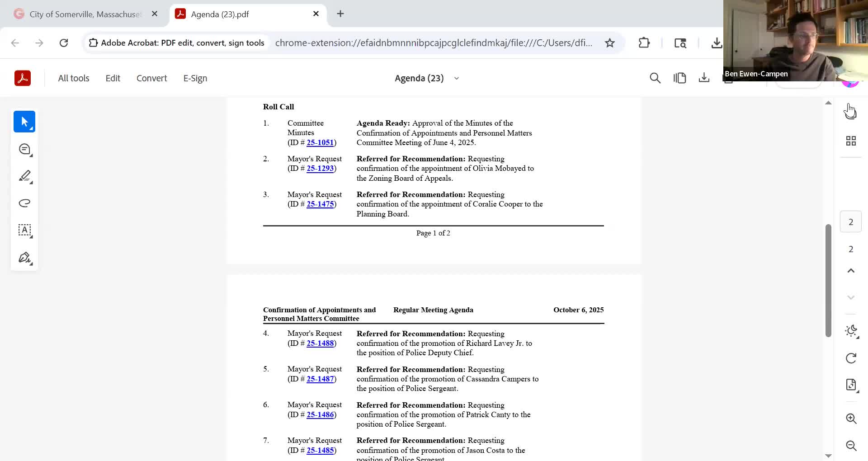
Task: Switch to the Agenda (23).pdf tab
Action: pos(248,14)
